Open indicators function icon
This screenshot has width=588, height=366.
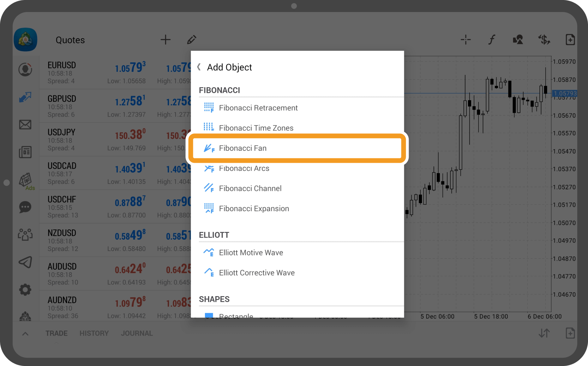492,40
